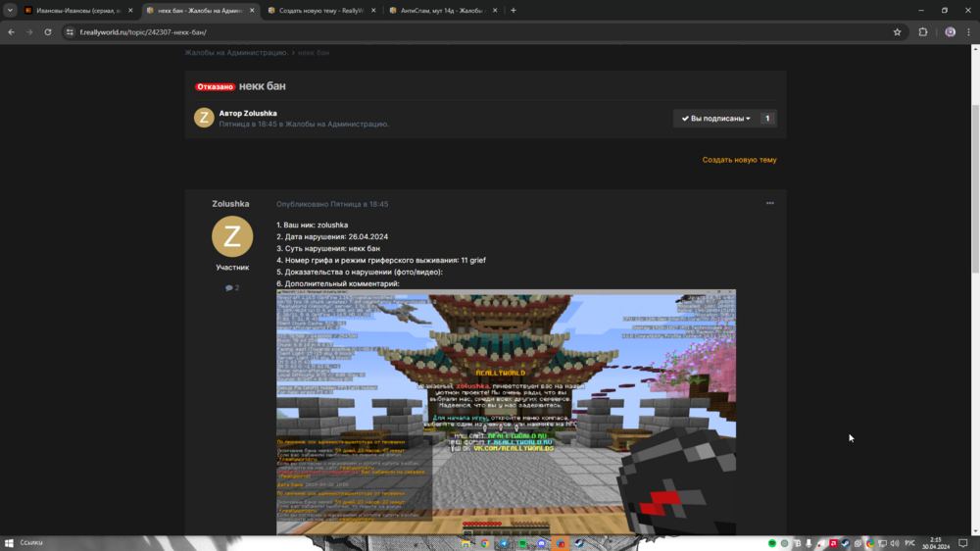
Task: Click the browser forward arrow
Action: click(x=29, y=32)
